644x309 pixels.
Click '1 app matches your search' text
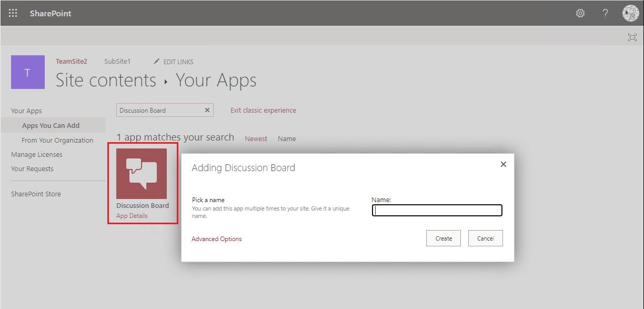point(175,137)
